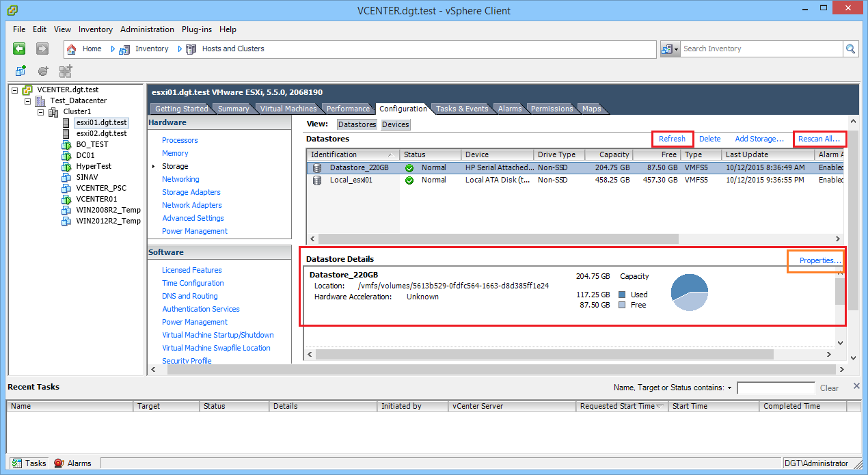Click the SINAV VM icon
Image resolution: width=868 pixels, height=475 pixels.
click(x=66, y=177)
